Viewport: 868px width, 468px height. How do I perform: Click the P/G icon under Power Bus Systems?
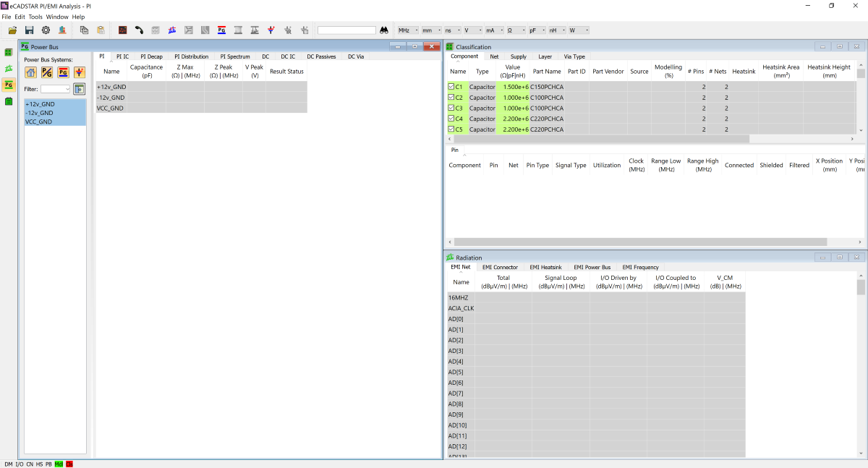tap(47, 72)
